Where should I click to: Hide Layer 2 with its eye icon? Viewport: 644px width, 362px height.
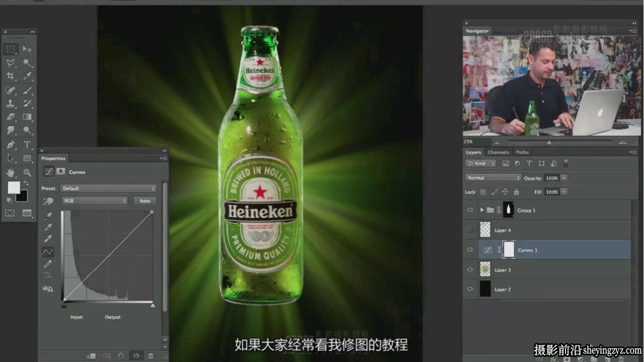[x=470, y=289]
